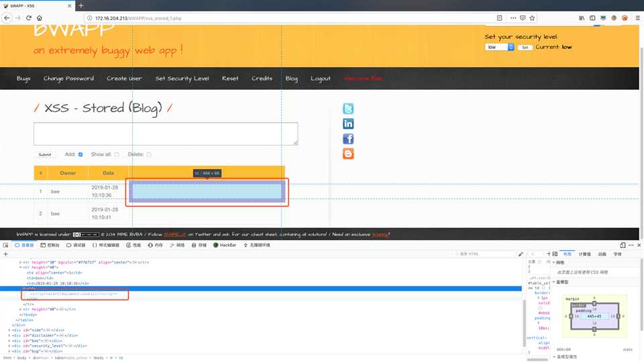644x362 pixels.
Task: Open the Blog navigation link
Action: [x=292, y=78]
